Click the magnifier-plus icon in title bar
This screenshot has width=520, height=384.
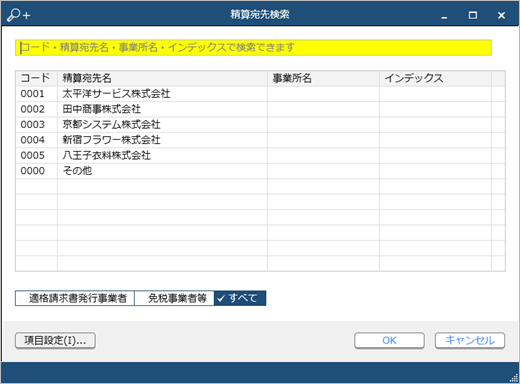pyautogui.click(x=18, y=15)
